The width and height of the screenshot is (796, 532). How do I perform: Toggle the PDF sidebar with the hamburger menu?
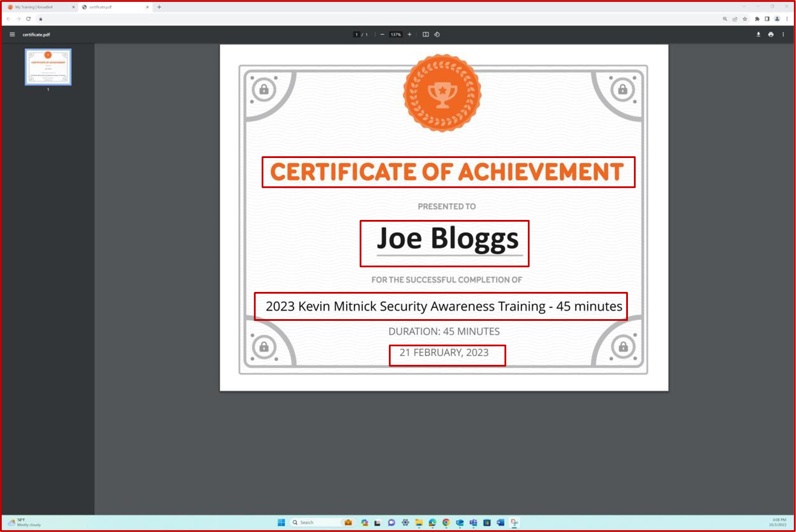(12, 34)
